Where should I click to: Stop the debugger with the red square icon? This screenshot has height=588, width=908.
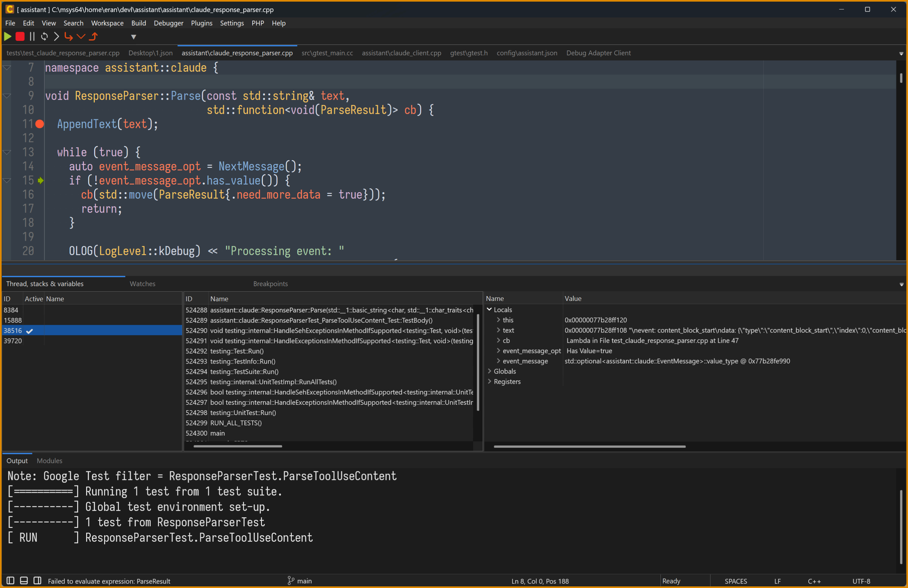tap(20, 36)
